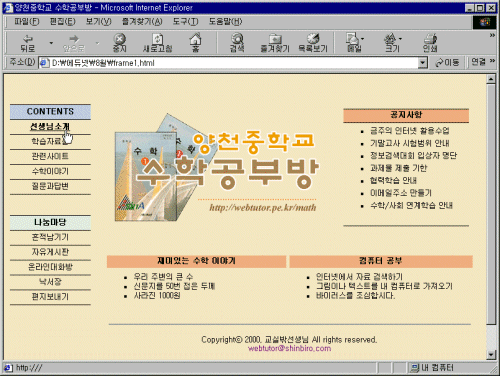Open the 도구(T) menu
Viewport: 500px width, 376px height.
click(185, 22)
